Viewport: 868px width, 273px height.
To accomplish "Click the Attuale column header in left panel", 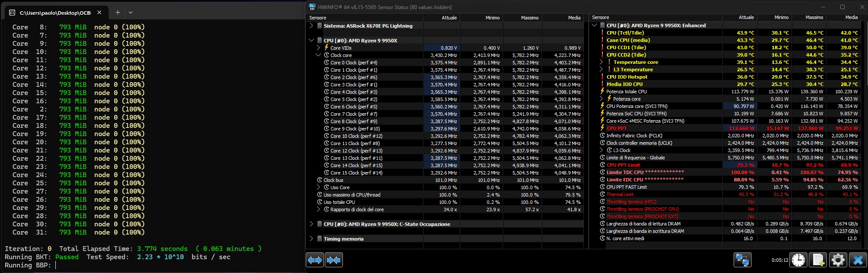I will coord(442,18).
